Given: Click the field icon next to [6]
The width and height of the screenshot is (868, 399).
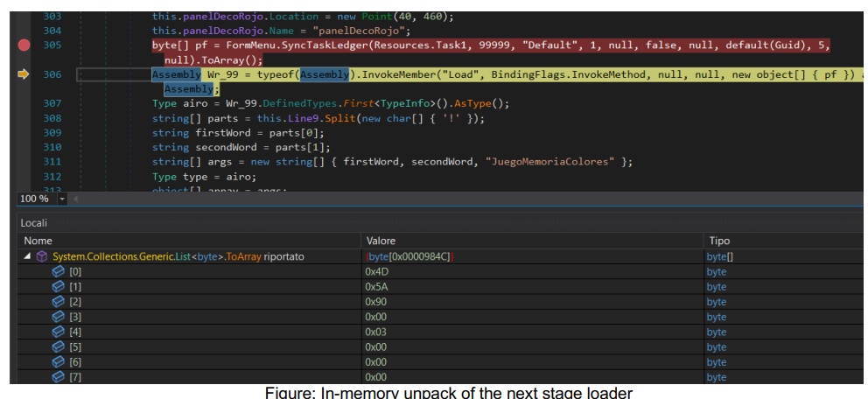Looking at the screenshot, I should point(59,362).
